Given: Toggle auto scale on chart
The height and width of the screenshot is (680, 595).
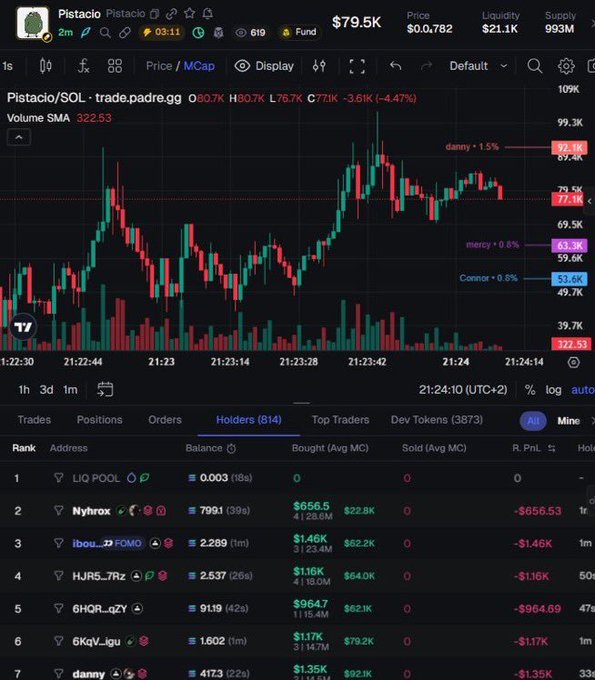Looking at the screenshot, I should (x=582, y=390).
